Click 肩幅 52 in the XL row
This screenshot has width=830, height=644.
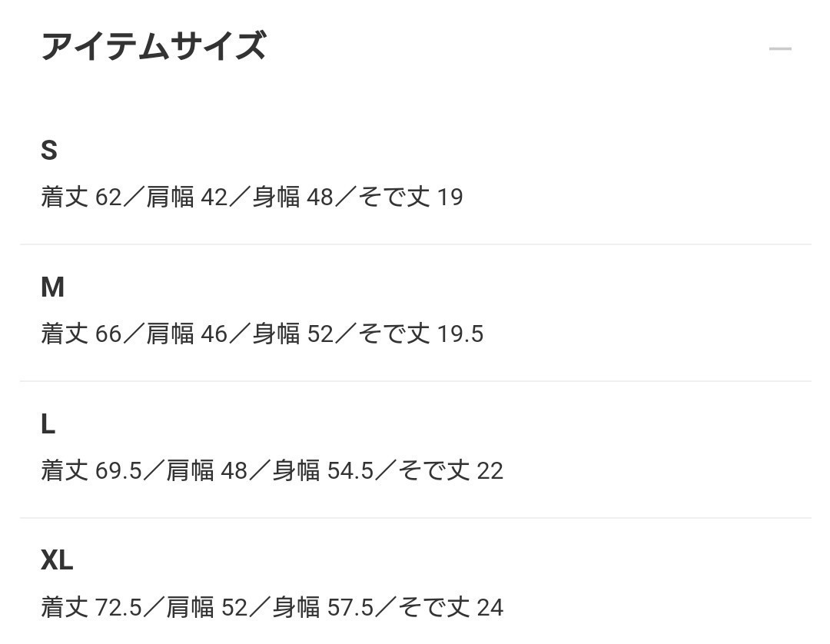pos(207,608)
